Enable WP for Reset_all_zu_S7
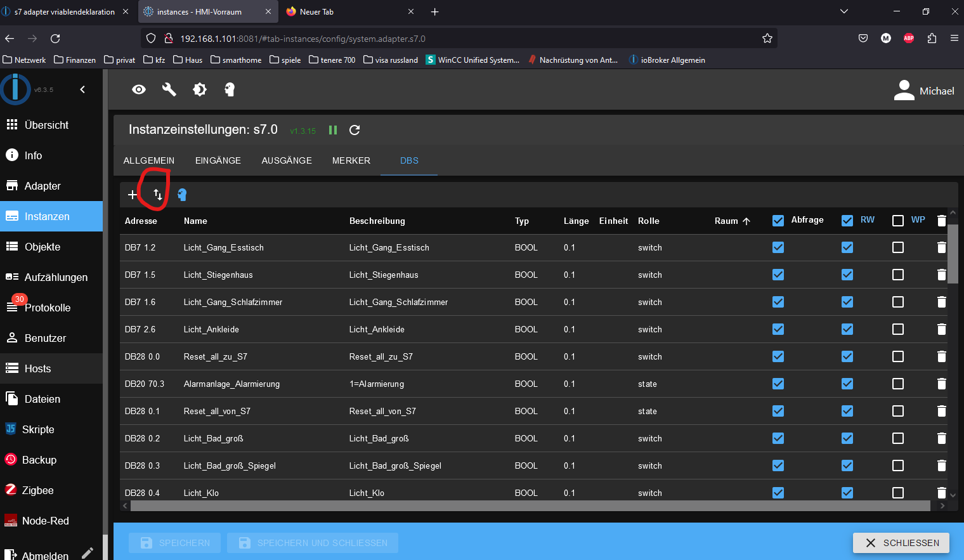This screenshot has width=964, height=560. (x=898, y=356)
